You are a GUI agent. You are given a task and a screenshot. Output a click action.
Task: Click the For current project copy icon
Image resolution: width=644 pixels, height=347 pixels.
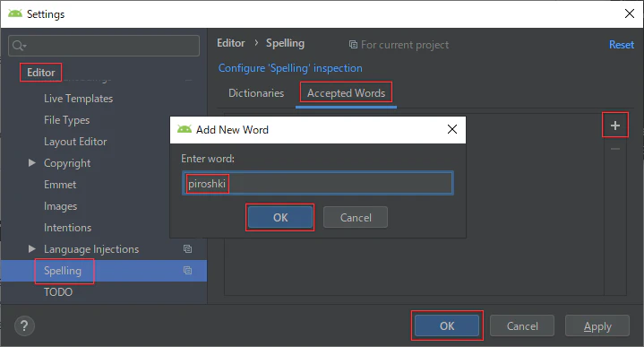point(353,45)
